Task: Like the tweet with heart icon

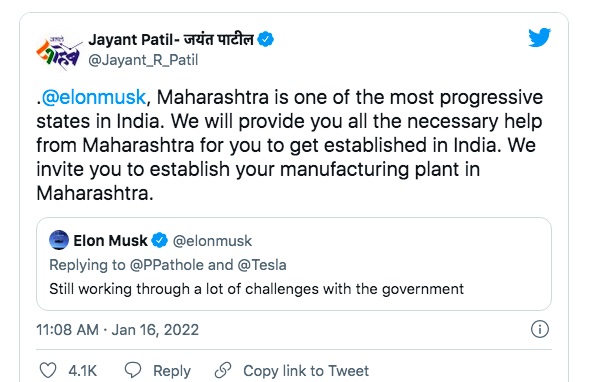Action: pyautogui.click(x=48, y=370)
